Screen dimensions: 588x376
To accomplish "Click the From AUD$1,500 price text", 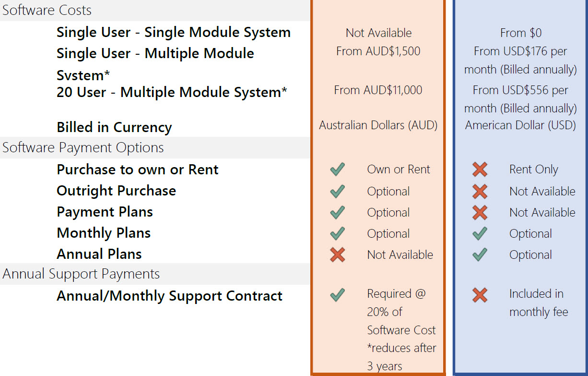I will click(378, 51).
